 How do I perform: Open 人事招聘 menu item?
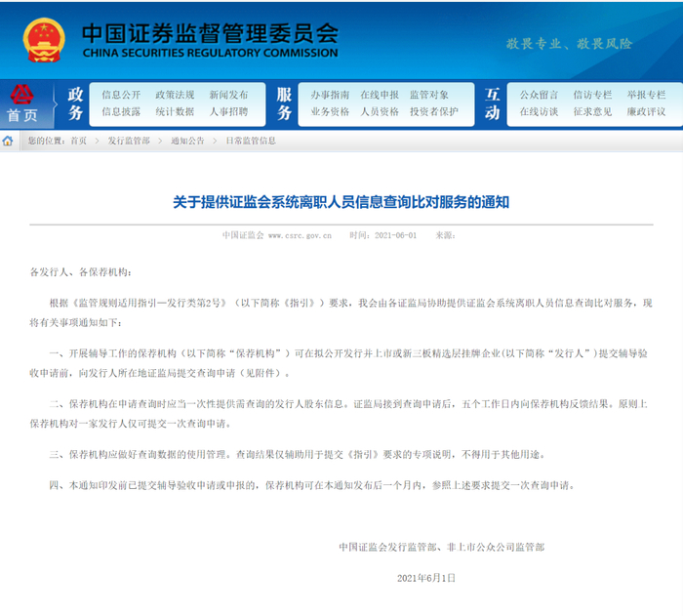pos(228,111)
